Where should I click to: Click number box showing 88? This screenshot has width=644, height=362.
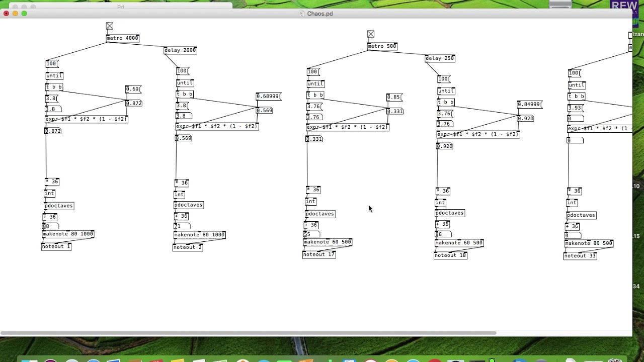coord(50,226)
